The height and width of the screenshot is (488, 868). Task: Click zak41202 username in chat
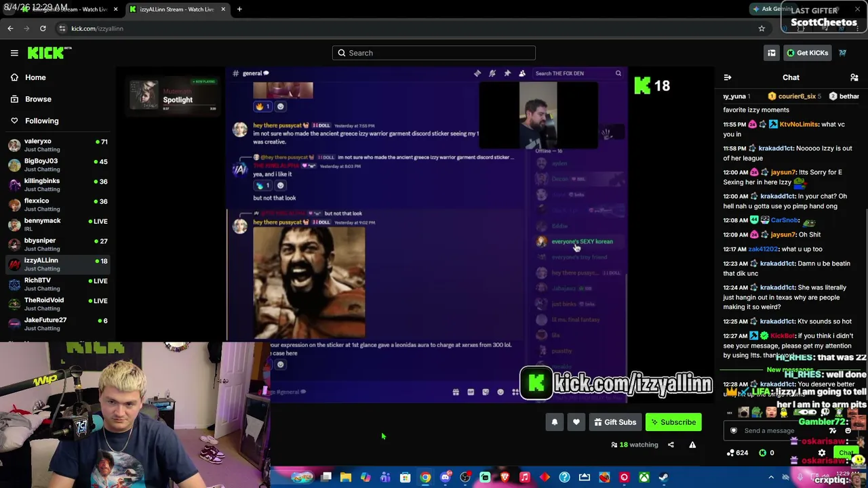point(763,249)
